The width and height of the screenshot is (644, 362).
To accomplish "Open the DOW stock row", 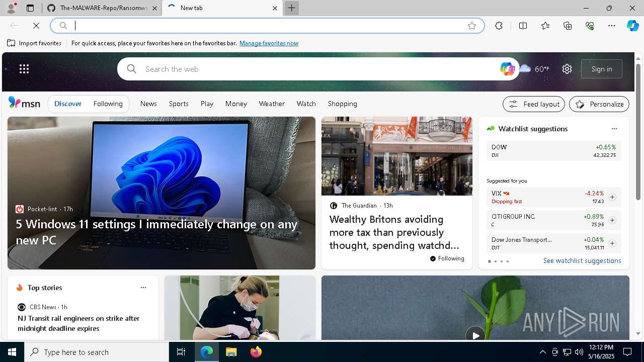I will [x=553, y=151].
